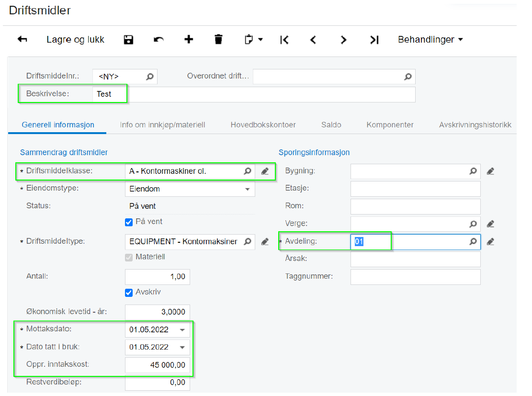Open Overordnet drift search lookup icon
The height and width of the screenshot is (396, 532).
point(408,77)
